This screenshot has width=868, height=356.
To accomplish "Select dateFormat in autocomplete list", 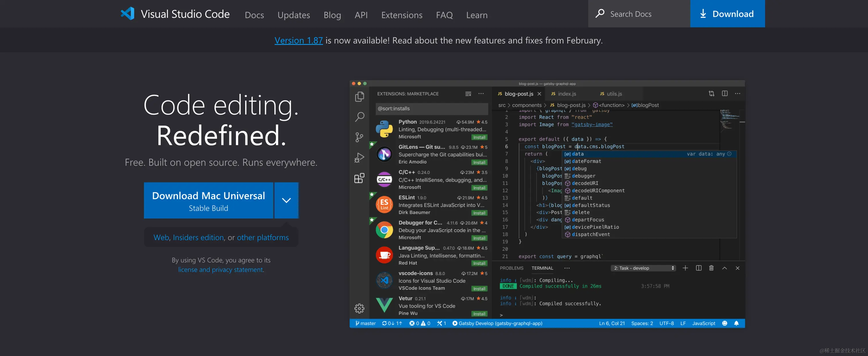I will pyautogui.click(x=649, y=161).
